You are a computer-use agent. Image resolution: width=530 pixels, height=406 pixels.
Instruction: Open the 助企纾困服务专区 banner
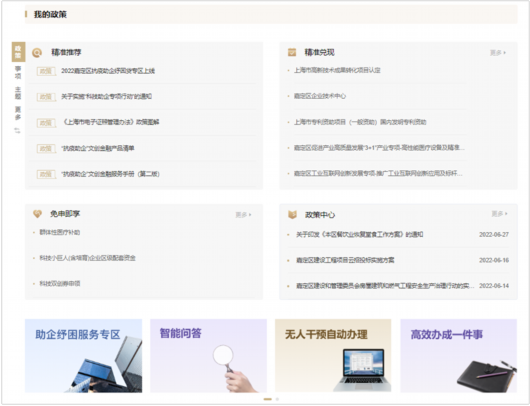pyautogui.click(x=83, y=356)
